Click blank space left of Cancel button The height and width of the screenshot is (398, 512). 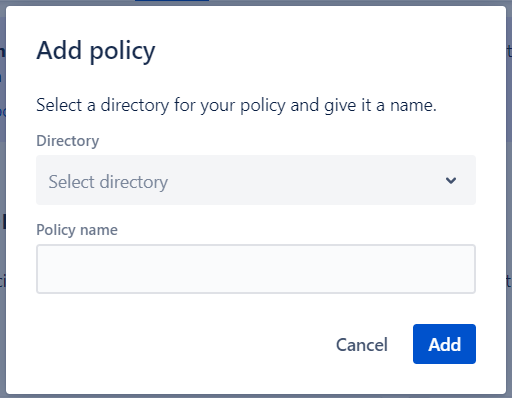pyautogui.click(x=183, y=344)
